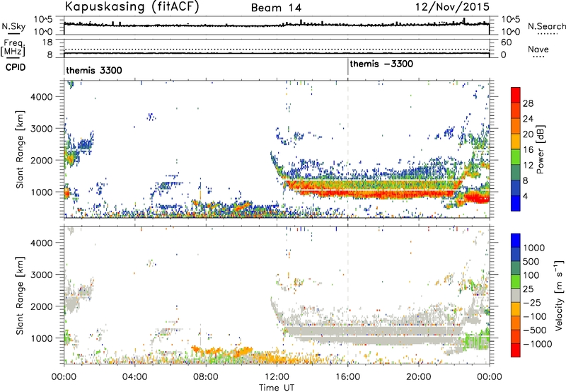This screenshot has height=392, width=566.
Task: Select the 'themis -3300' CPID text
Action: coord(381,64)
